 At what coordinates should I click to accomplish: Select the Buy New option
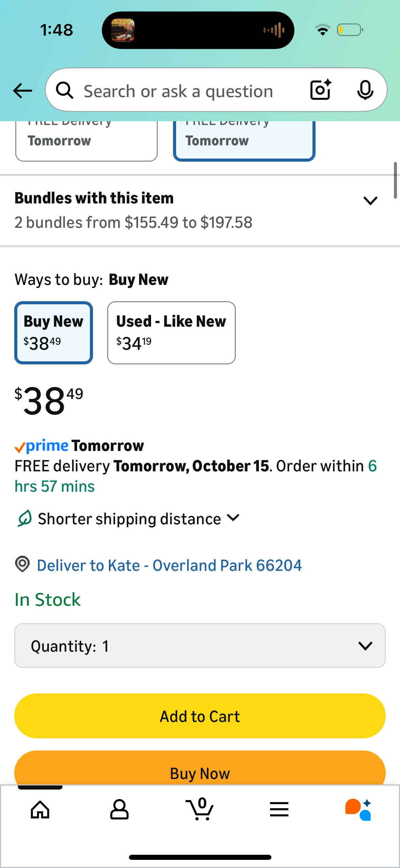54,332
